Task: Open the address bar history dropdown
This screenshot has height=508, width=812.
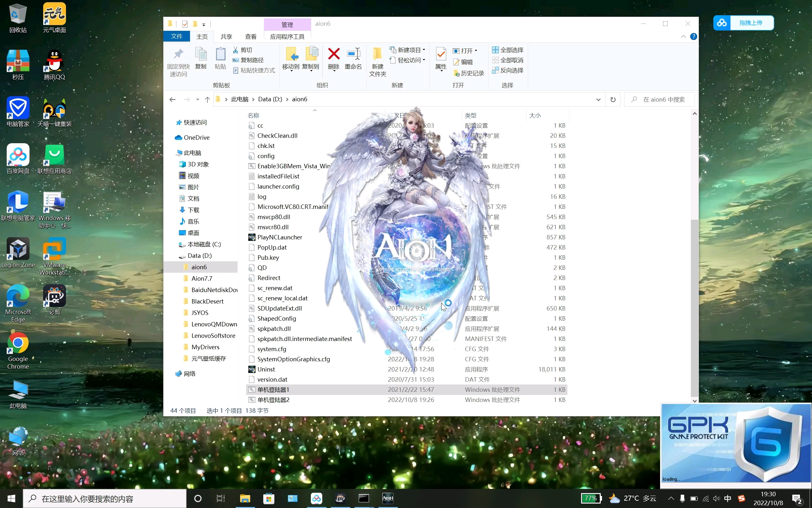Action: pyautogui.click(x=598, y=99)
